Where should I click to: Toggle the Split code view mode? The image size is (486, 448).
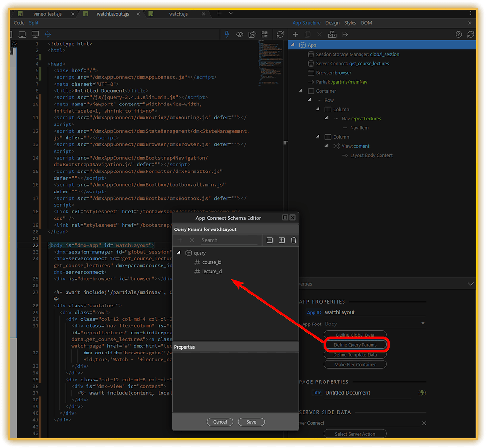pyautogui.click(x=33, y=22)
